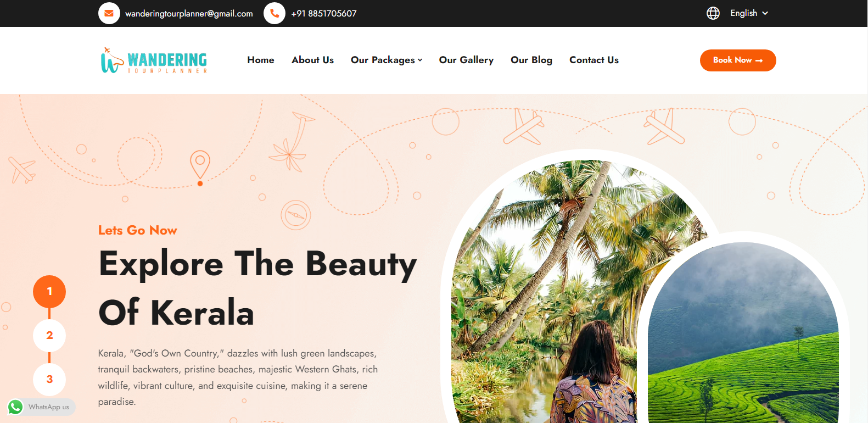Click the wanderingtourplanner@gmail.com email link
Viewport: 868px width, 423px height.
[x=189, y=14]
